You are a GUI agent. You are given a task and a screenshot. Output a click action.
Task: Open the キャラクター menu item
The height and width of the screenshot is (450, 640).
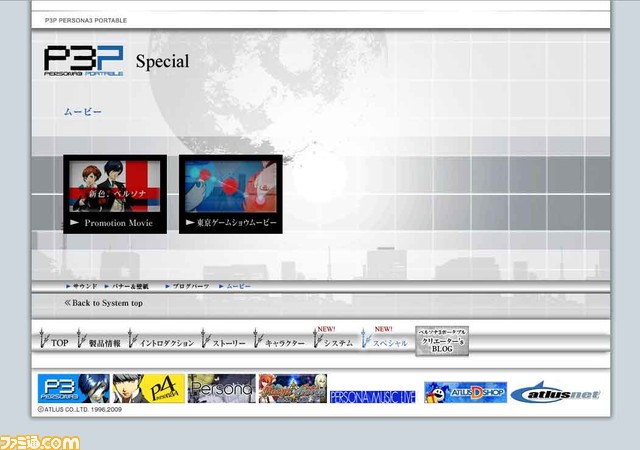tap(279, 340)
